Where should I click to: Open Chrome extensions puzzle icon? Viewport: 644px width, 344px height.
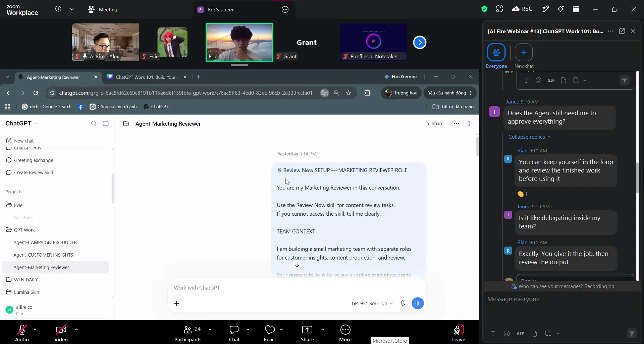tap(367, 93)
